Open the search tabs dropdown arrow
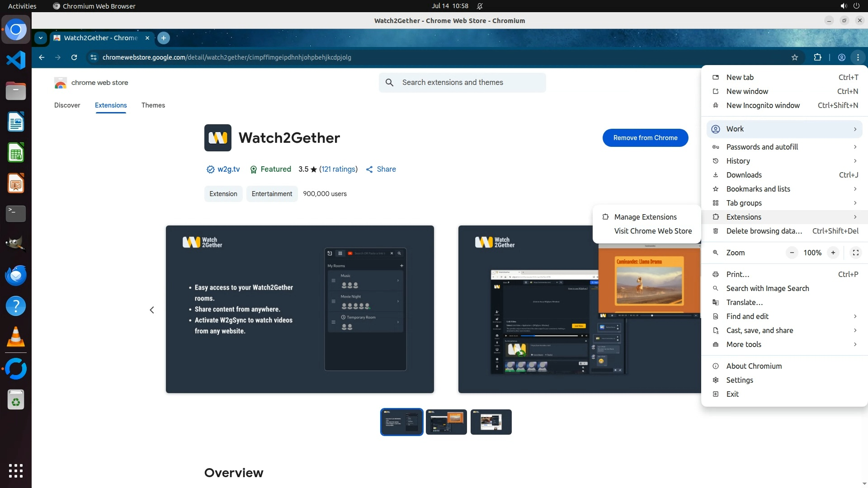 point(41,38)
